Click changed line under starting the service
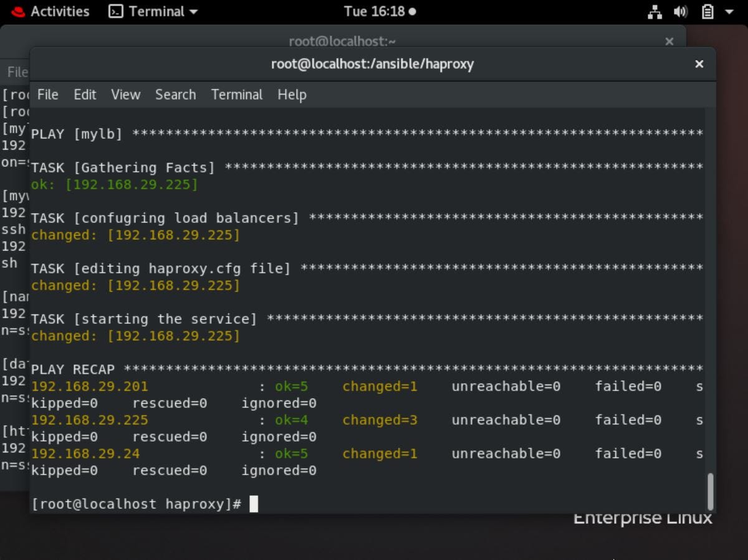748x560 pixels. click(x=135, y=336)
